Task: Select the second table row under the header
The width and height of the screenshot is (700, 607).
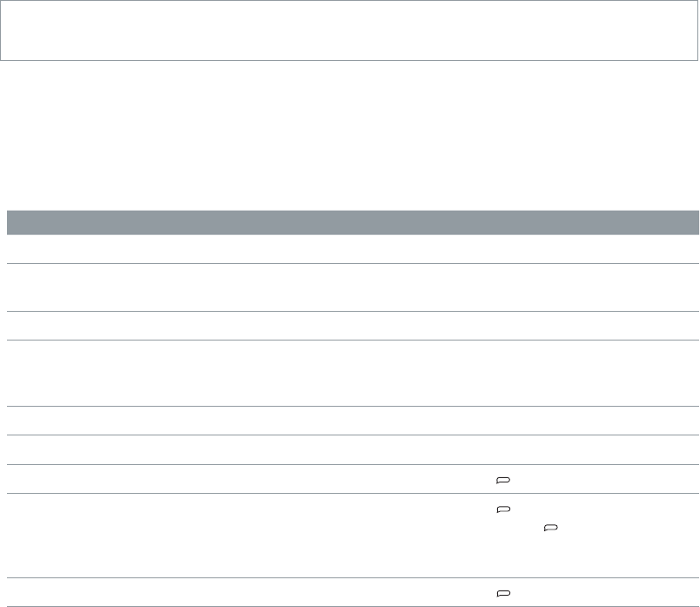Action: [353, 287]
